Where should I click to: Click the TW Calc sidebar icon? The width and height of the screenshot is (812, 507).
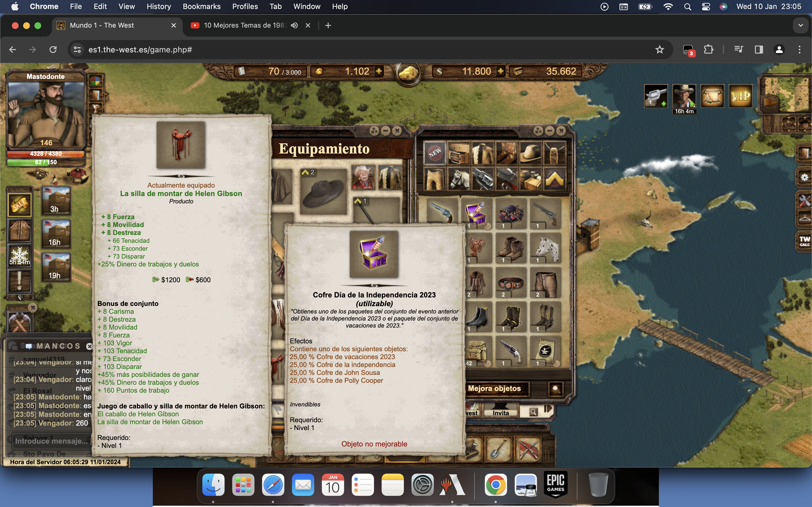pyautogui.click(x=804, y=241)
